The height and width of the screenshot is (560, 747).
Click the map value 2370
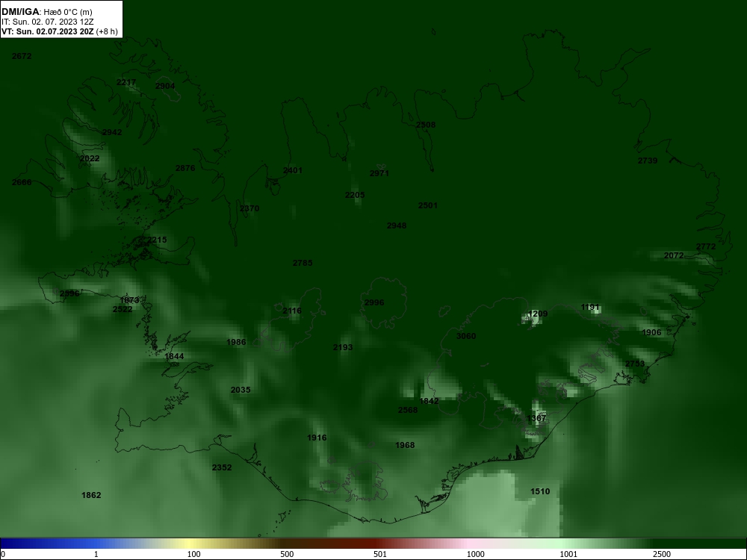tap(249, 208)
